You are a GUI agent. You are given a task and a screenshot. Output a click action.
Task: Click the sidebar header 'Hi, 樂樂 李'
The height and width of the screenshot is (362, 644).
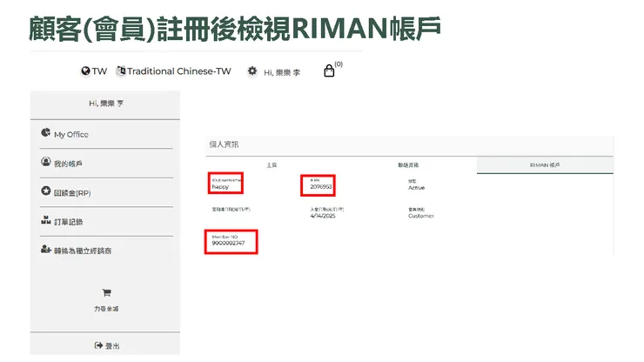coord(106,104)
